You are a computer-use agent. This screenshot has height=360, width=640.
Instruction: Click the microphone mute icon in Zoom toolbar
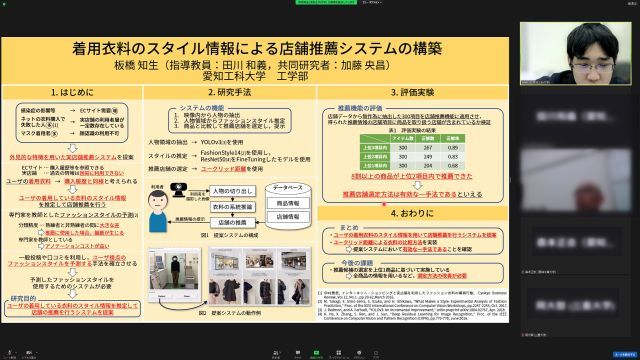[9, 353]
